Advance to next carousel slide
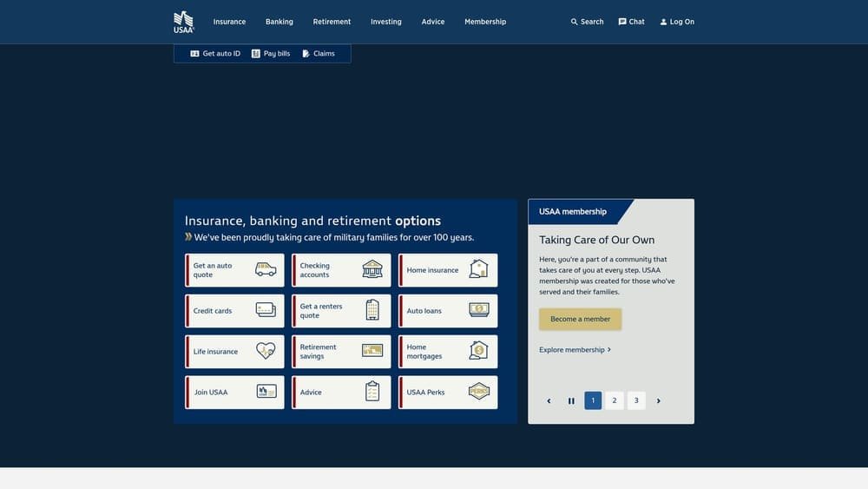 (x=658, y=400)
